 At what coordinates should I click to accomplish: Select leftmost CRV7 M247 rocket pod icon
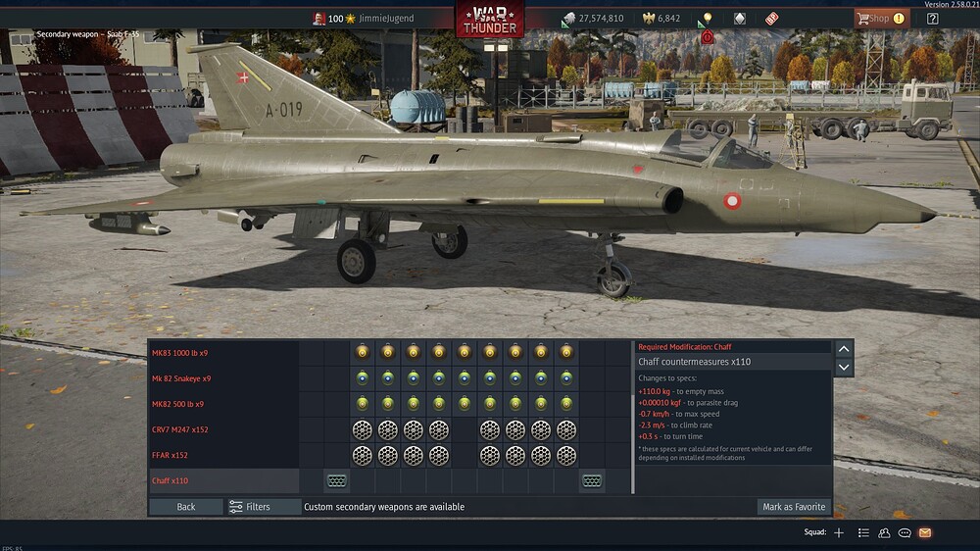(x=363, y=429)
